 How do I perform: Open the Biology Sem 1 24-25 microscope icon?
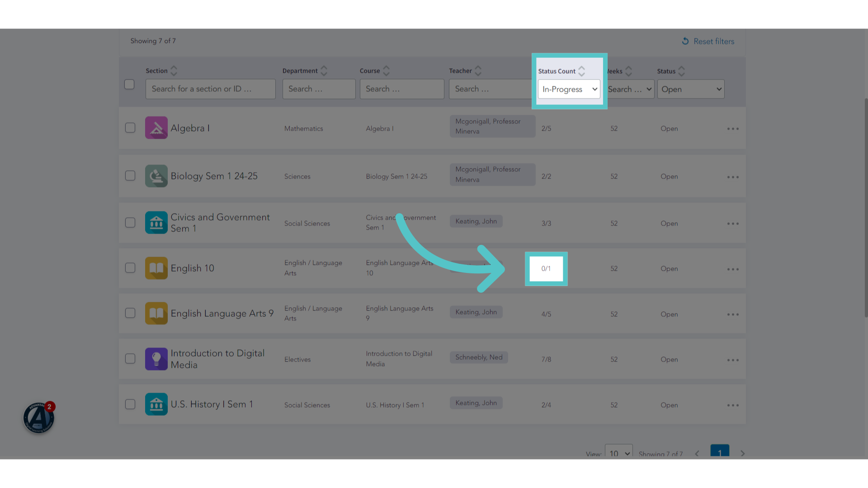click(x=156, y=176)
